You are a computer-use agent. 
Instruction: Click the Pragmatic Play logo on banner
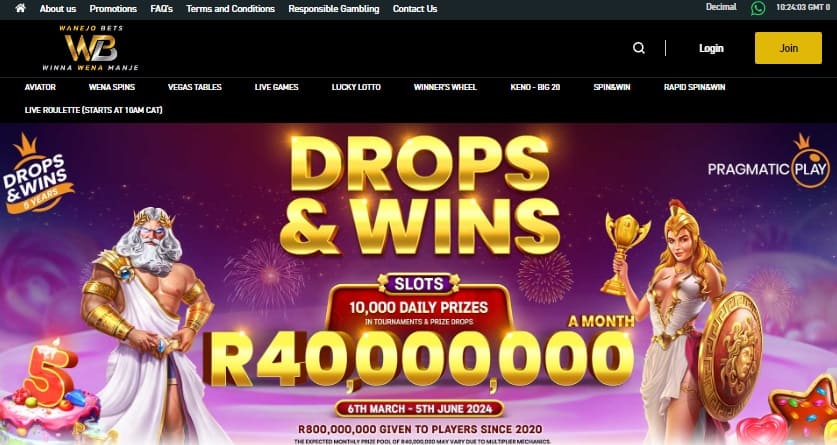[x=768, y=162]
